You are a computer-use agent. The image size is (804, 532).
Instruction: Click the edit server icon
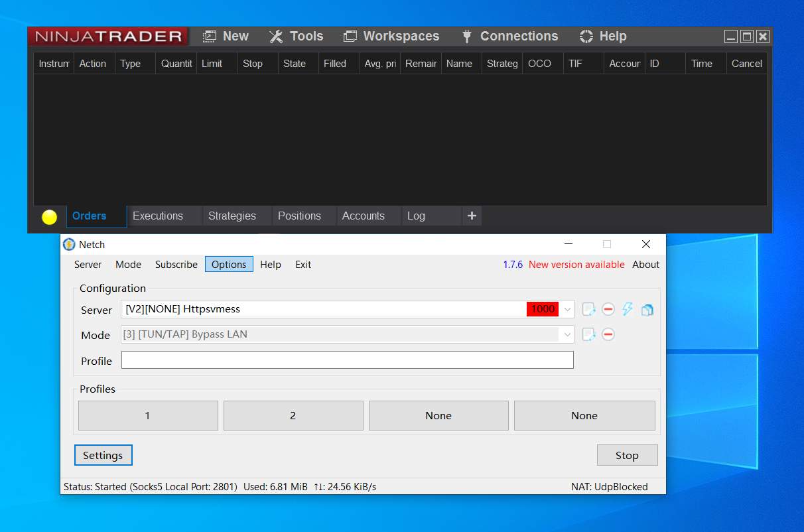588,309
